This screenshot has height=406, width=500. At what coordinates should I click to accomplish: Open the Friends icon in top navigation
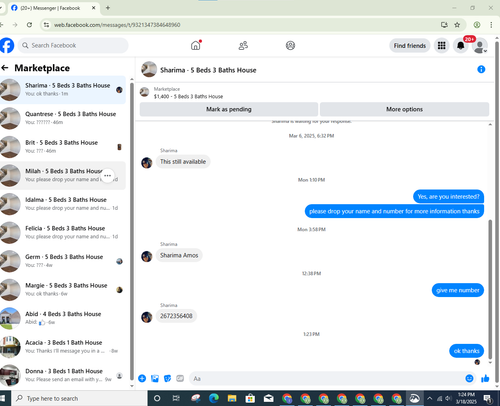coord(243,45)
